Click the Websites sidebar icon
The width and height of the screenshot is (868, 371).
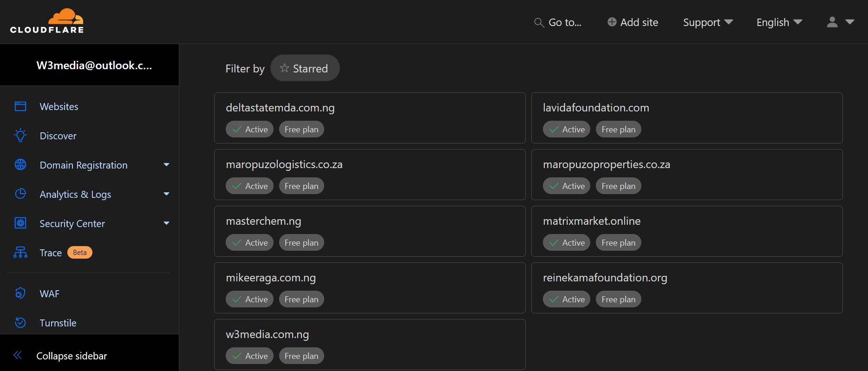tap(20, 106)
